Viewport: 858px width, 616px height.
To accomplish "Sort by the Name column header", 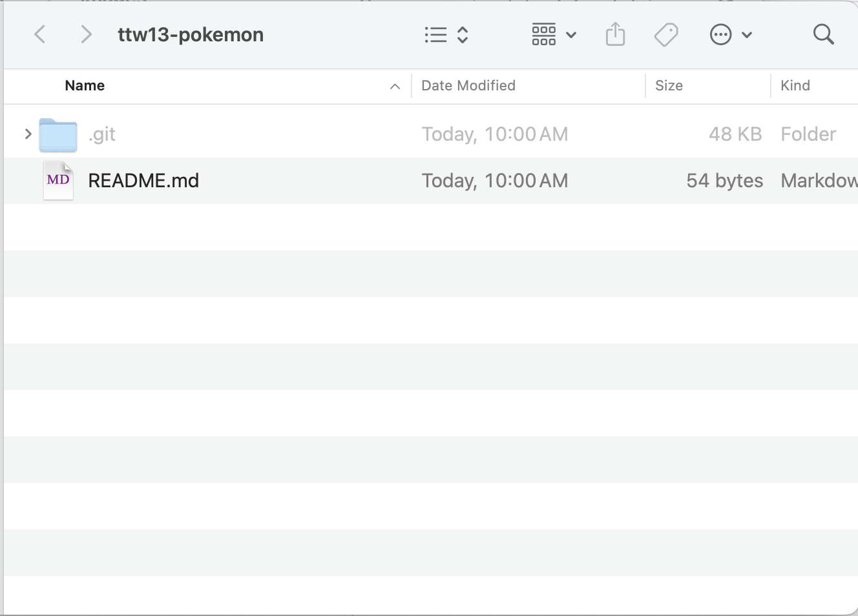I will point(85,86).
